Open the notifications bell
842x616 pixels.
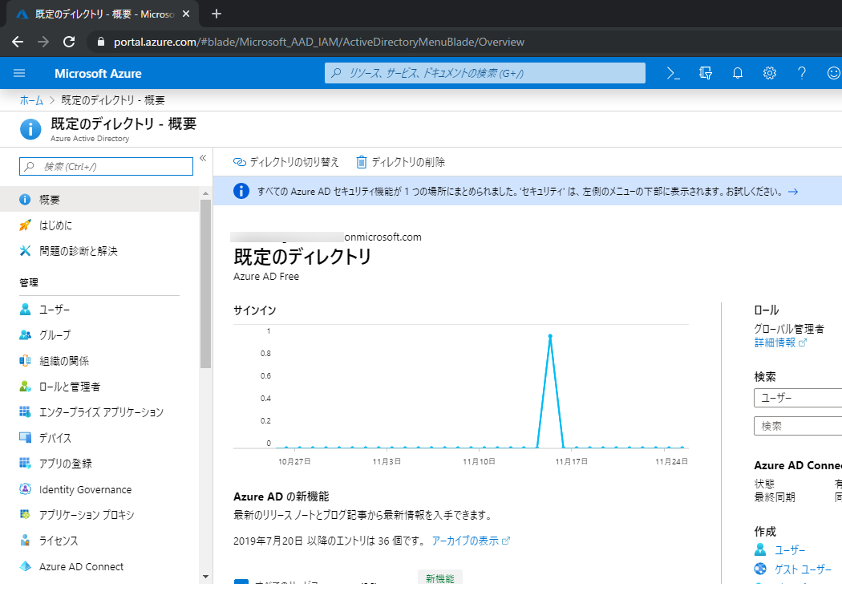738,73
